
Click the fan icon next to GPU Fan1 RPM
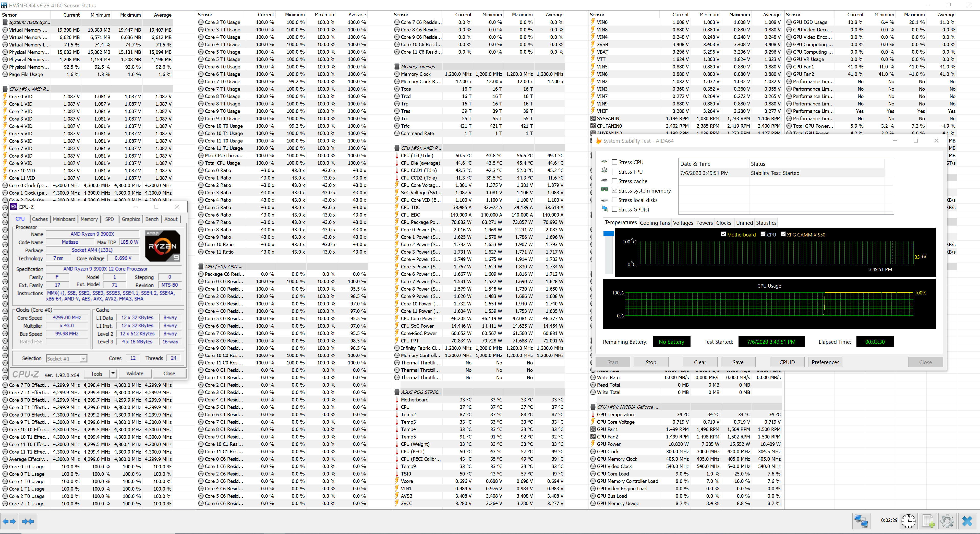coord(593,429)
